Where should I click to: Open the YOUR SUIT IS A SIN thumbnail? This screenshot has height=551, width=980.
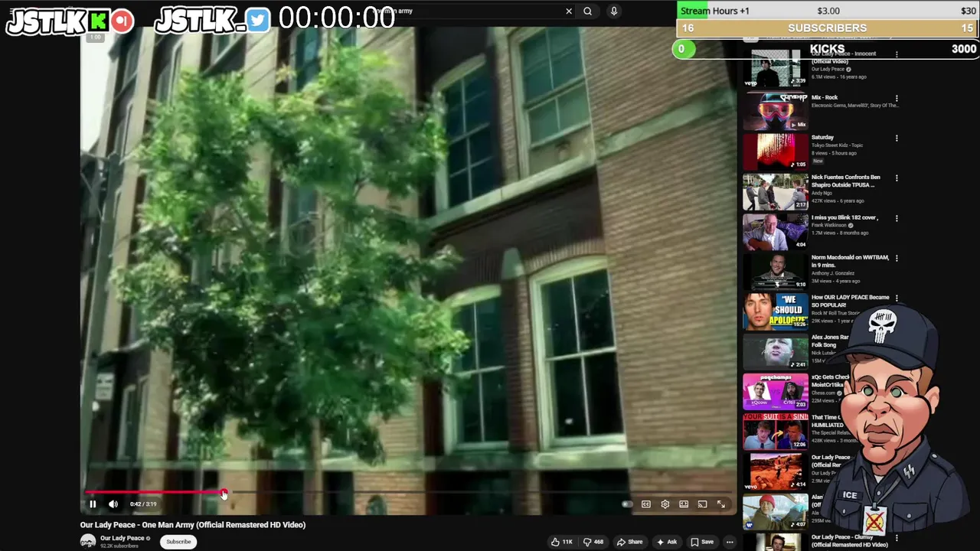[775, 431]
